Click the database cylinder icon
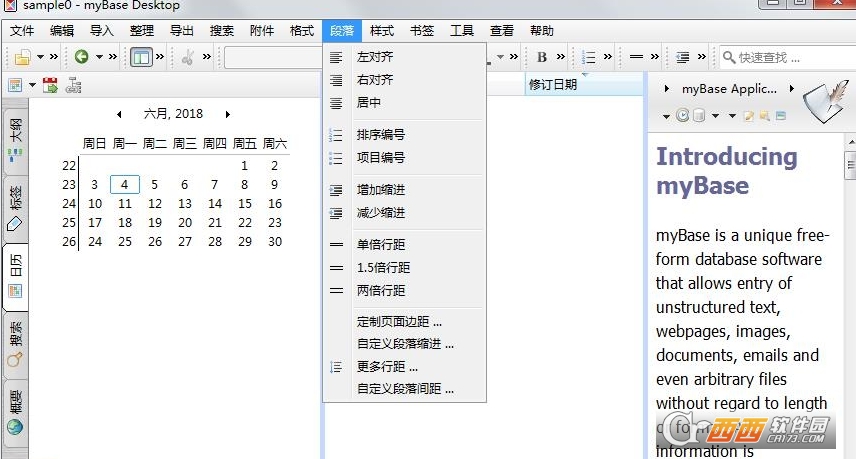This screenshot has height=459, width=856. (x=699, y=115)
